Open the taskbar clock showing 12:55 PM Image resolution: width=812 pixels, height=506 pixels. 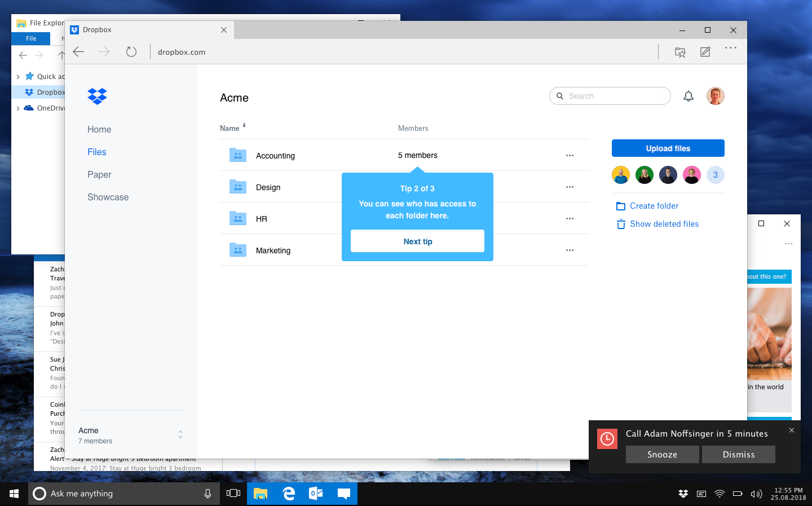tap(788, 494)
